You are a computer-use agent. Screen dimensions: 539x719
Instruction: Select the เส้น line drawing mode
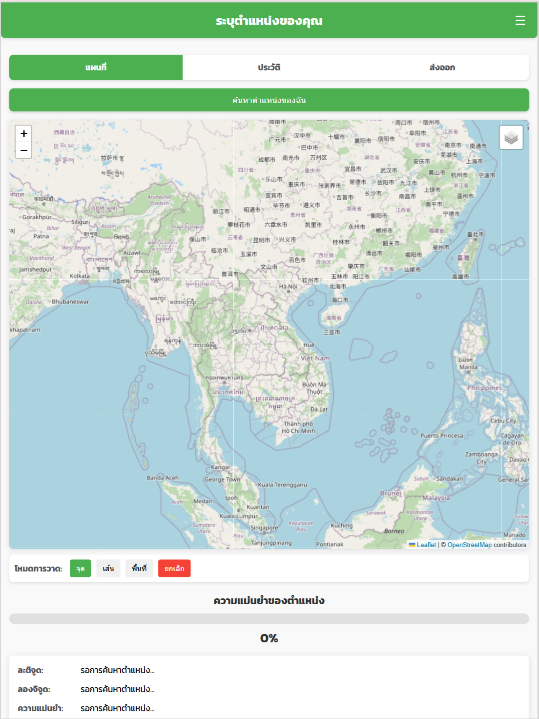[x=108, y=569]
